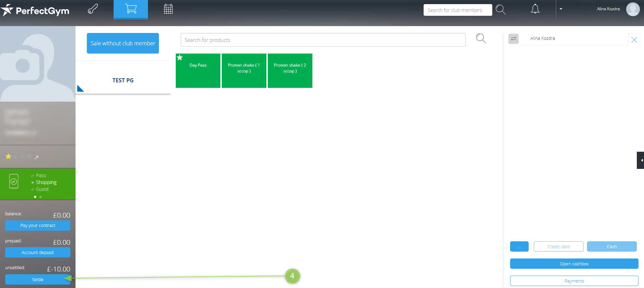Open member rating arrow link
This screenshot has height=288, width=644.
click(36, 157)
